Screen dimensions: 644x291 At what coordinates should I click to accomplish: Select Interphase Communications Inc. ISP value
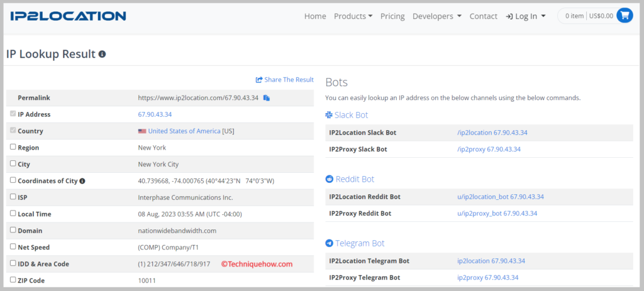(186, 197)
